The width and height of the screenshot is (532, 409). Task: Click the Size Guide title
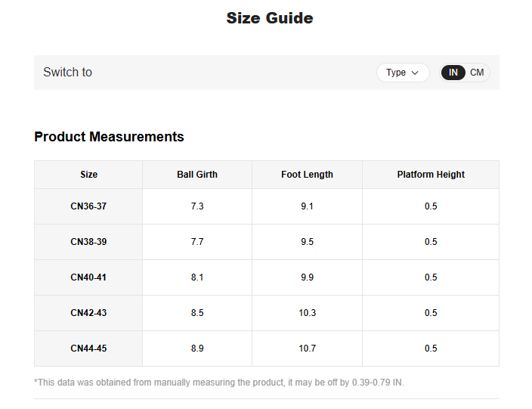pos(270,18)
